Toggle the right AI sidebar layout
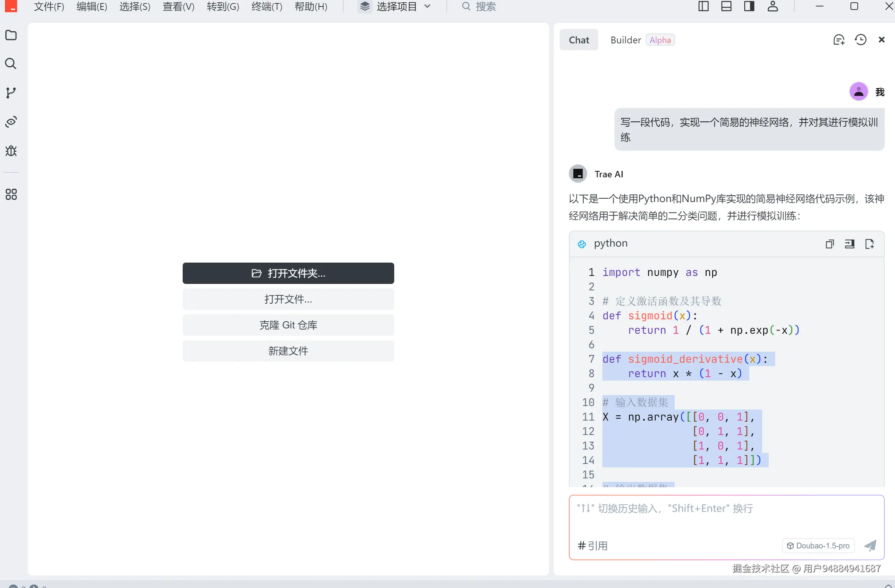Screen dimensions: 895x588 [749, 6]
